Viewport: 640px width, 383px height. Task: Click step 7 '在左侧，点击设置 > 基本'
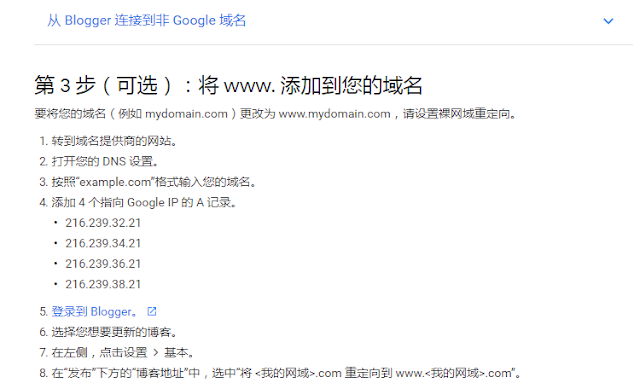tap(123, 352)
